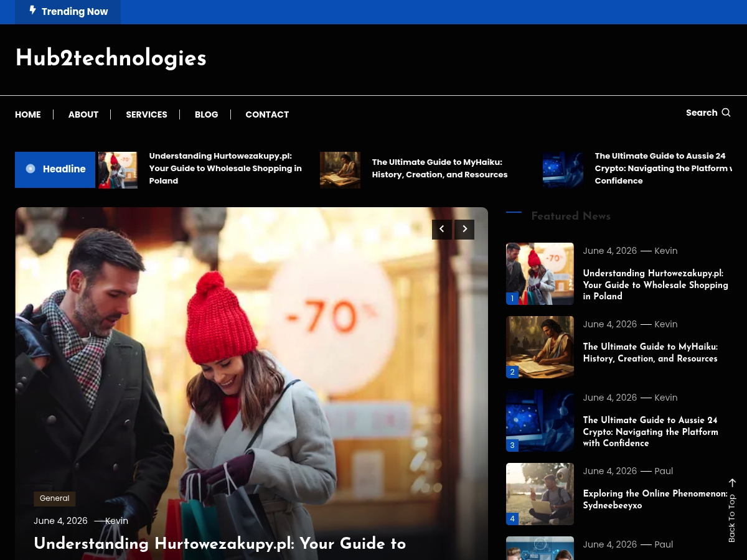The image size is (747, 560).
Task: Open the Hub2technologies site title
Action: [x=111, y=58]
